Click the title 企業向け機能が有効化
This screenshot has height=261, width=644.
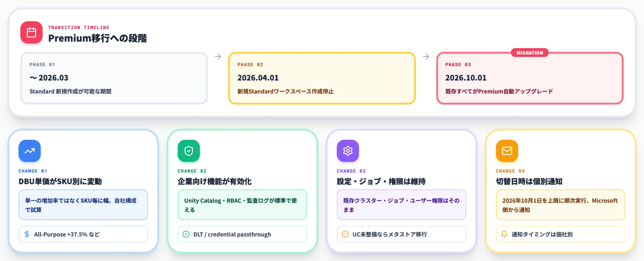[x=214, y=181]
